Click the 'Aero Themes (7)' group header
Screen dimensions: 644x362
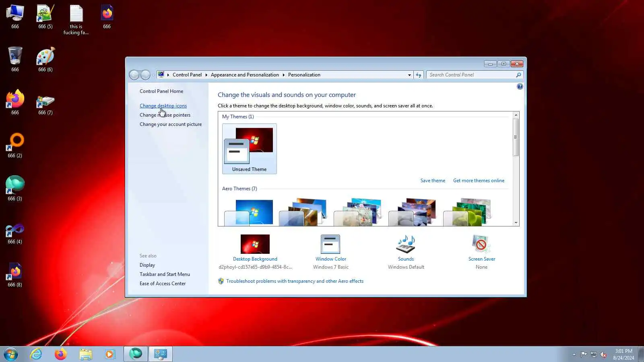click(x=239, y=189)
